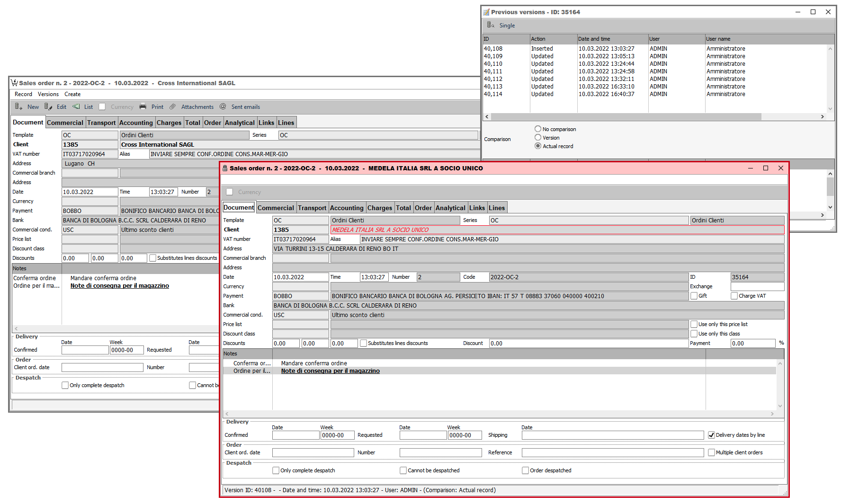Open the Create menu
This screenshot has width=841, height=504.
click(72, 94)
